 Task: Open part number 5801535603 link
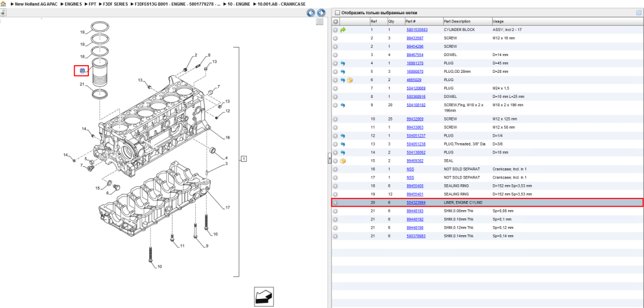click(x=417, y=30)
